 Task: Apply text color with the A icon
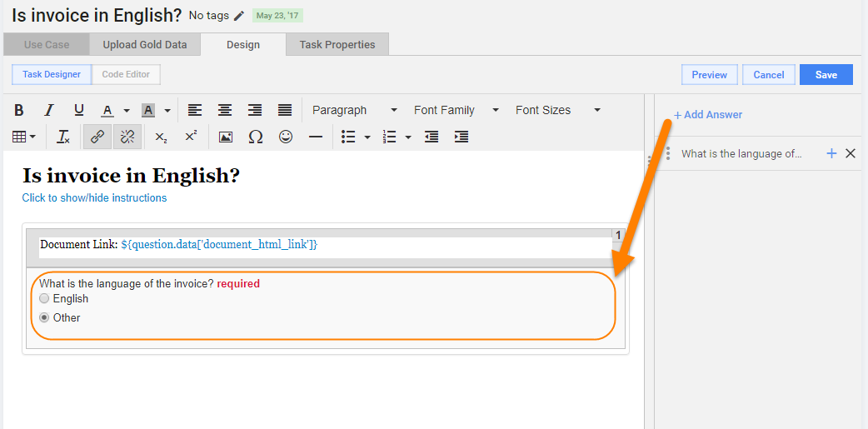[x=107, y=110]
